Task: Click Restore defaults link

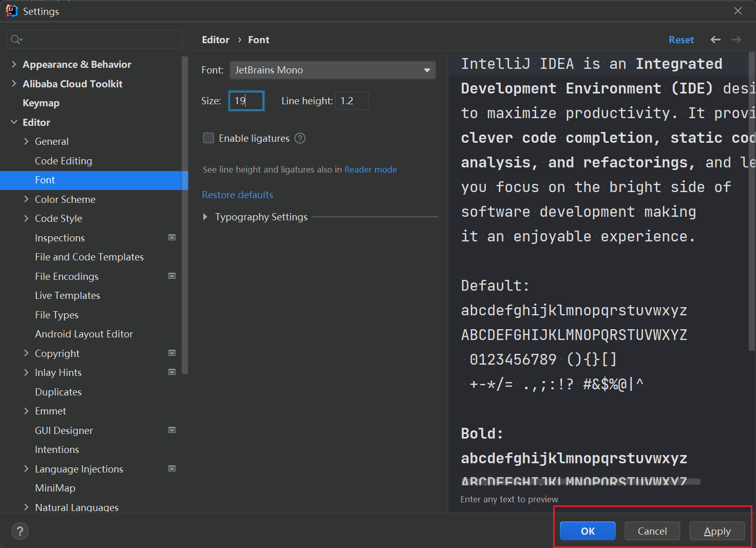Action: [x=237, y=195]
